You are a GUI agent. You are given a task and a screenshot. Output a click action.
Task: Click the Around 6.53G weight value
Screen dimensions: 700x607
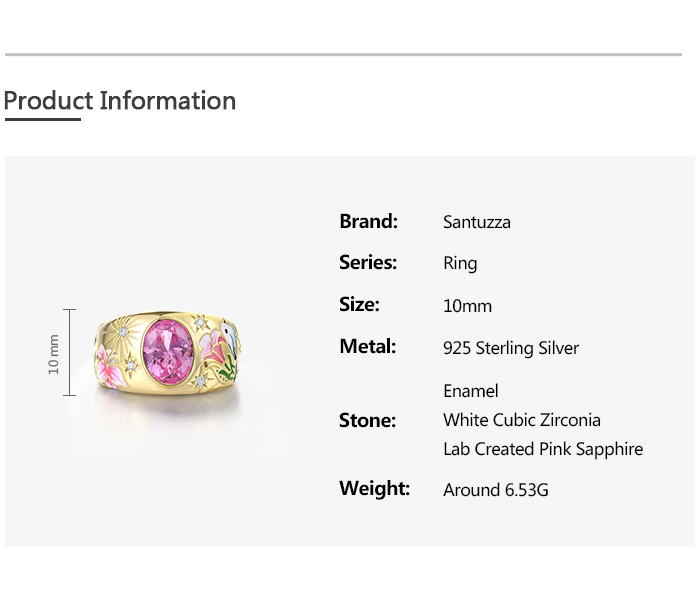point(495,490)
